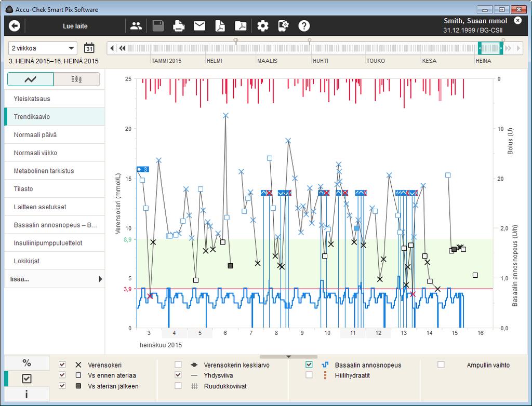Click the Basaalin annosnopeus legend symbol

[x=325, y=365]
